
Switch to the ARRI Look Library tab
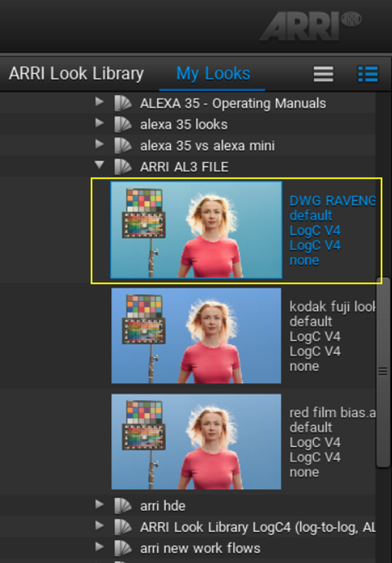(76, 74)
